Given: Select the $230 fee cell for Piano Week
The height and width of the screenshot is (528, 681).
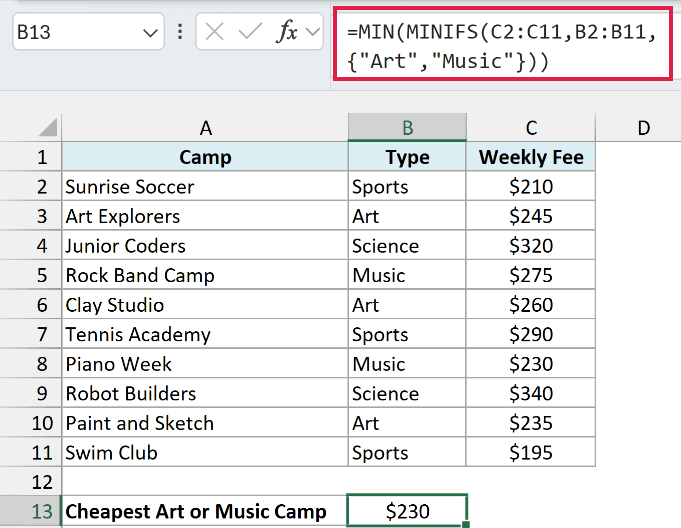Looking at the screenshot, I should coord(531,363).
